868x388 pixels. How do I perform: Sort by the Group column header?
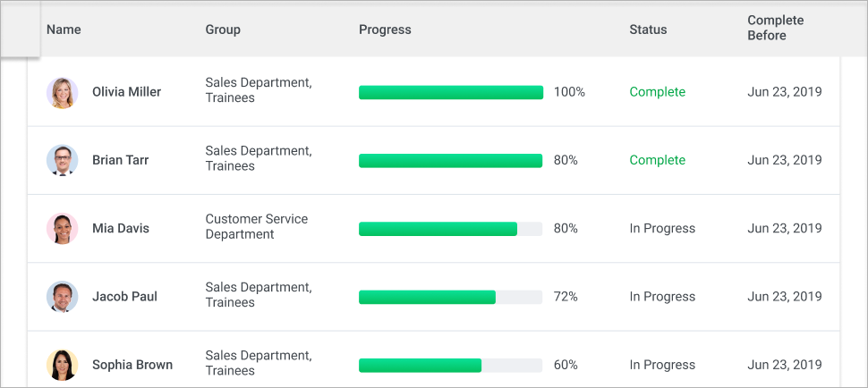(x=223, y=30)
